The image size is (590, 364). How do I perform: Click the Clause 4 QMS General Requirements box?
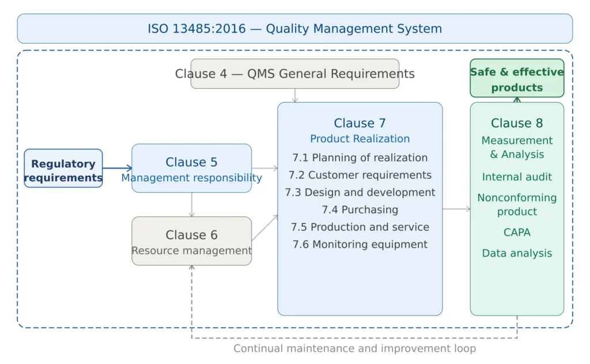(295, 74)
